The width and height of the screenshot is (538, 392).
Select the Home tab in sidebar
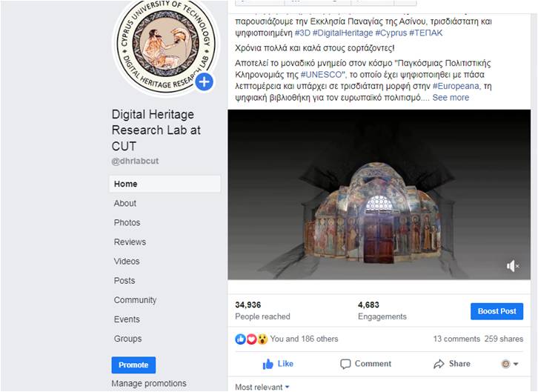coord(165,184)
